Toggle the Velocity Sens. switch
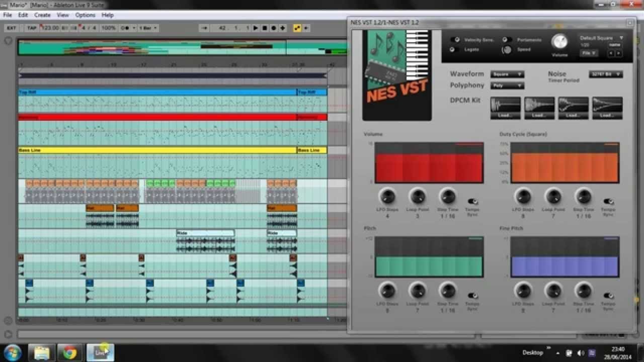The image size is (644, 362). [455, 40]
